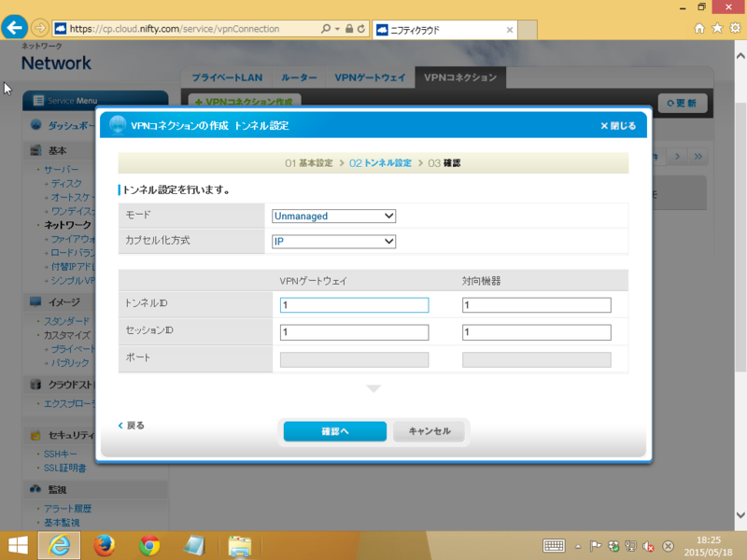Click the browser back arrow button

[x=14, y=28]
